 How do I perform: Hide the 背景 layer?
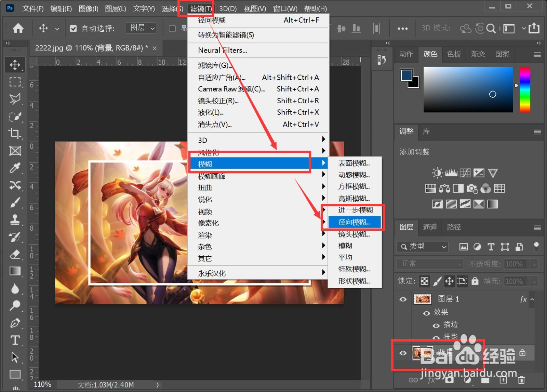(x=403, y=353)
